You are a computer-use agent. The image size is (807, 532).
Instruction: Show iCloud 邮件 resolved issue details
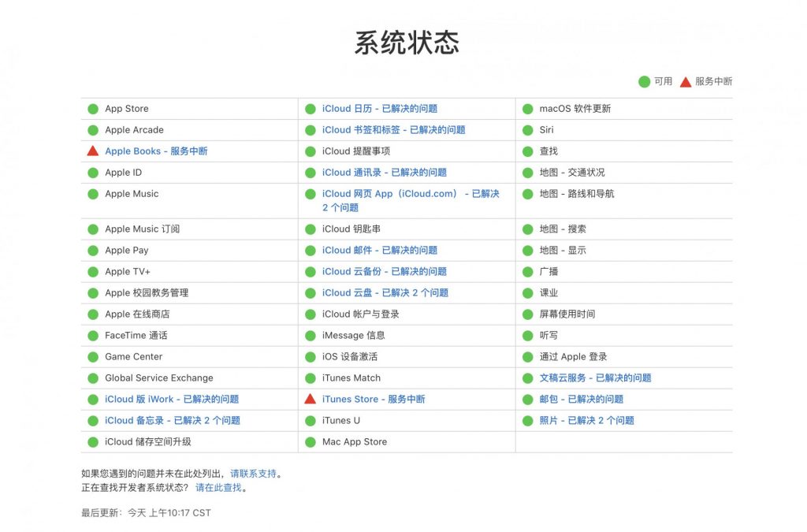[380, 251]
